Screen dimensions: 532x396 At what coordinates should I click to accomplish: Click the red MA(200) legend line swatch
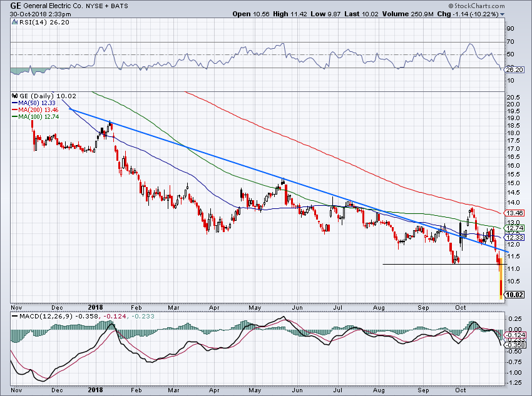click(x=14, y=110)
